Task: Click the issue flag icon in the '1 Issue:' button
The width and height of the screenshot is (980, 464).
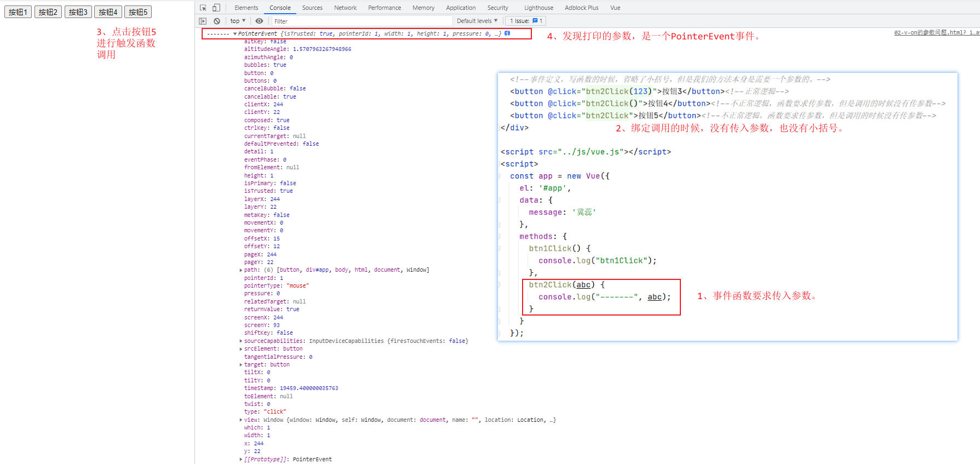Action: coord(535,21)
